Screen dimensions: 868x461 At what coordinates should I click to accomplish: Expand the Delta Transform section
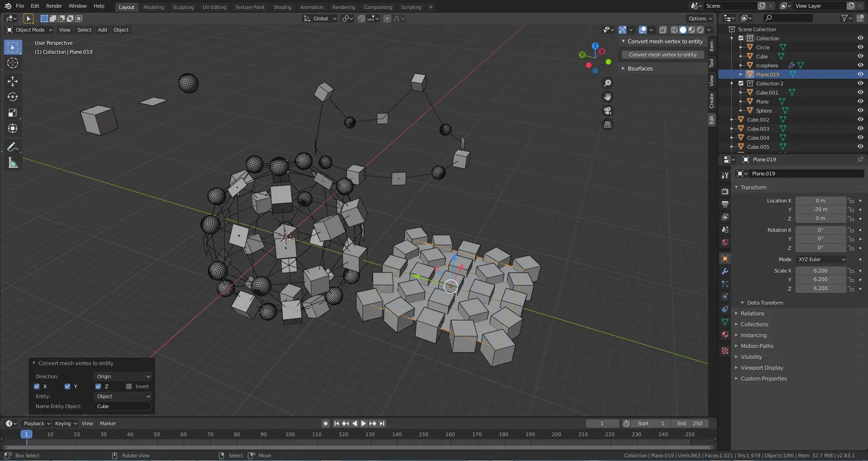tap(764, 303)
